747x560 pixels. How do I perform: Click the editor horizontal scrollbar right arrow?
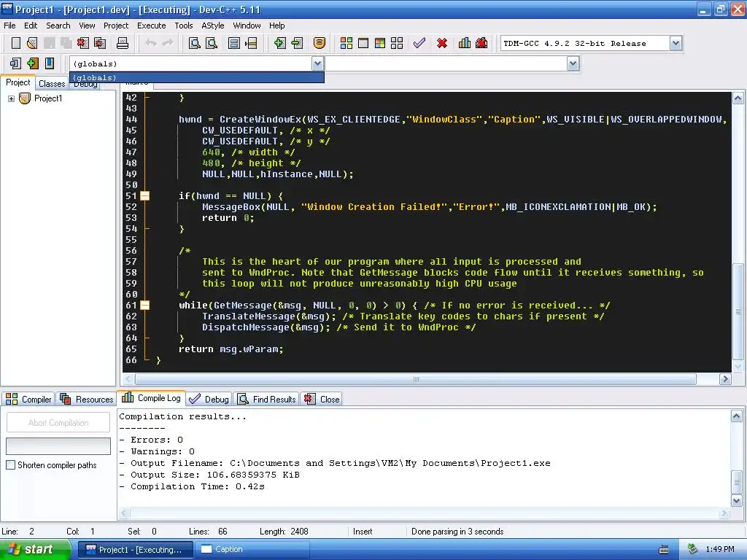725,379
